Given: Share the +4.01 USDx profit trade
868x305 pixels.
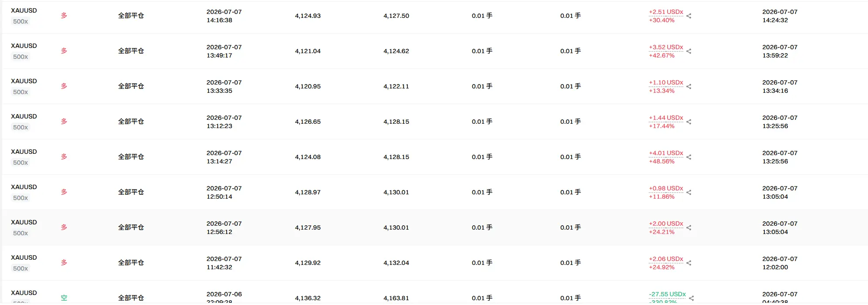Looking at the screenshot, I should (689, 157).
